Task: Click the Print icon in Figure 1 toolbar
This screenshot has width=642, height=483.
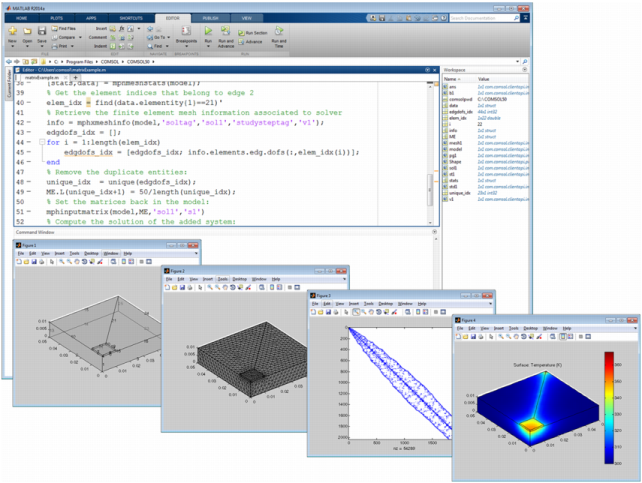Action: pos(41,262)
